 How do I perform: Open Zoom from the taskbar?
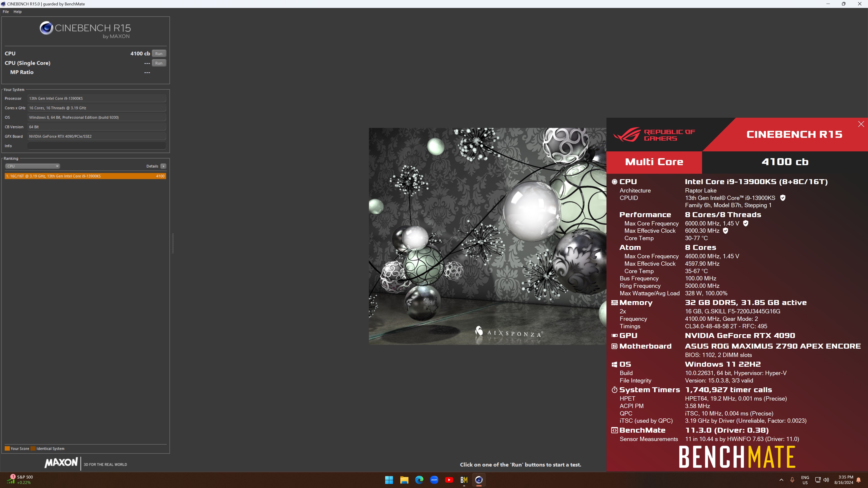[x=434, y=480]
